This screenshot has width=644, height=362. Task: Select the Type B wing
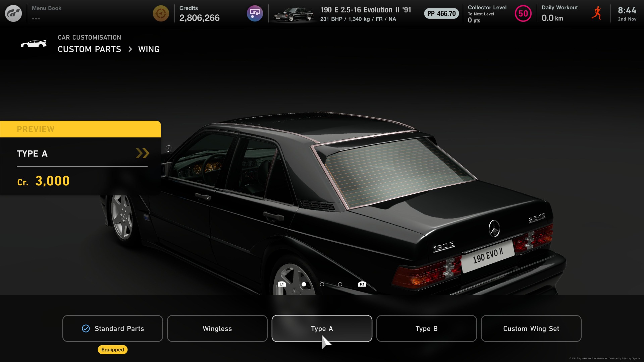pyautogui.click(x=427, y=328)
